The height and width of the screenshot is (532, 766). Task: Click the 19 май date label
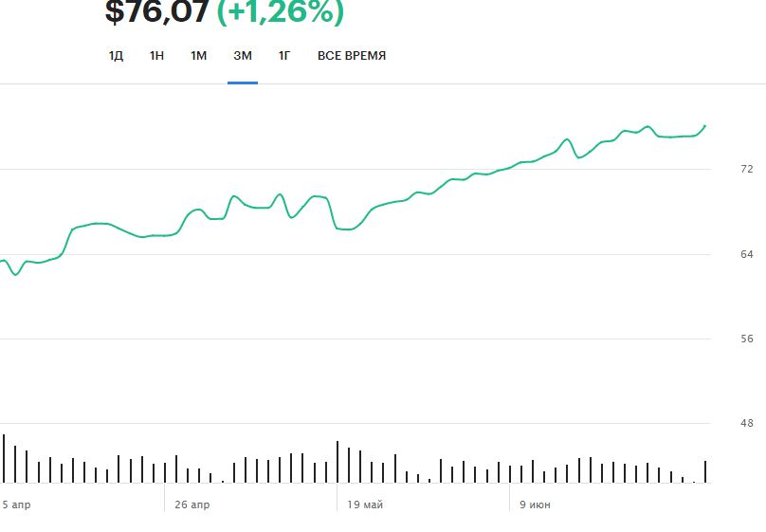coord(365,504)
